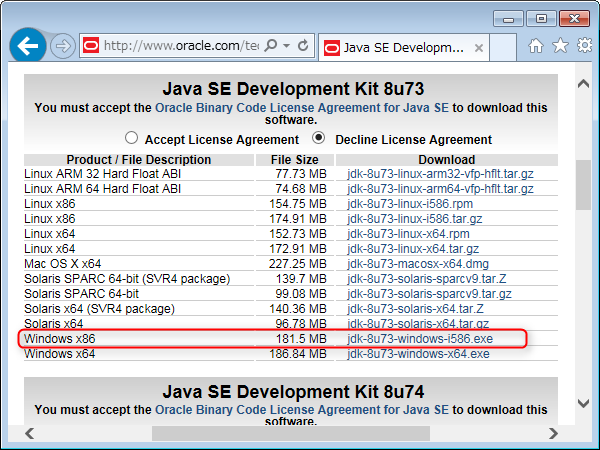The height and width of the screenshot is (450, 600).
Task: Download jdk-8u73-windows-i586.exe
Action: pos(420,339)
